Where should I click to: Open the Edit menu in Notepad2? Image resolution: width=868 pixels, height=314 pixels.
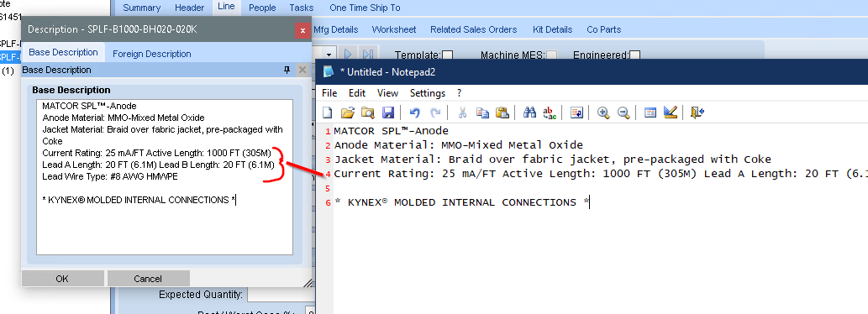click(x=357, y=93)
